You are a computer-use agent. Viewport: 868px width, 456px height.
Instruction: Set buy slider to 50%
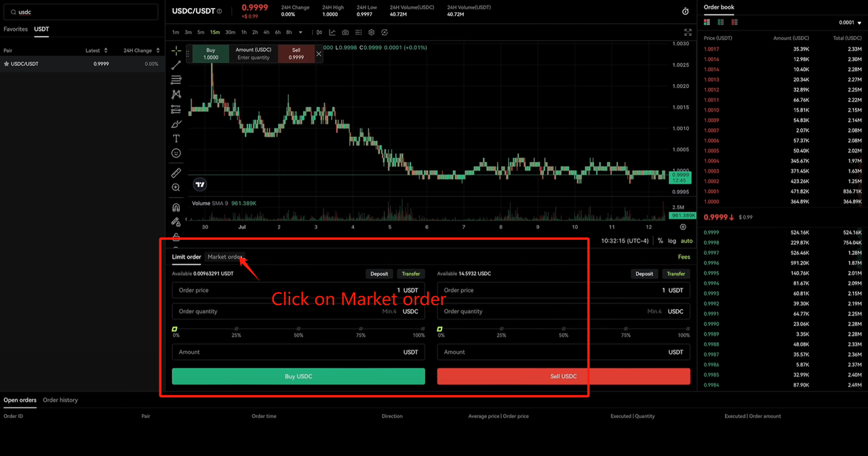tap(298, 329)
